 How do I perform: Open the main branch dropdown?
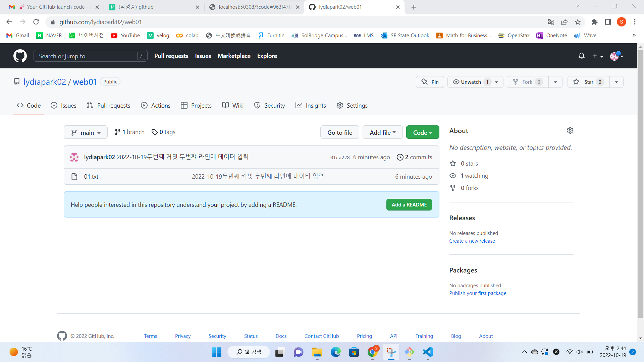86,132
